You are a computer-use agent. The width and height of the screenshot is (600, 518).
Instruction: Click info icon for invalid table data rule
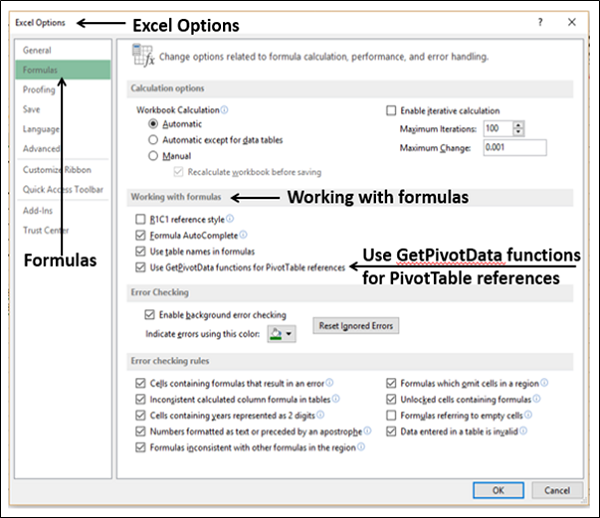pyautogui.click(x=523, y=431)
